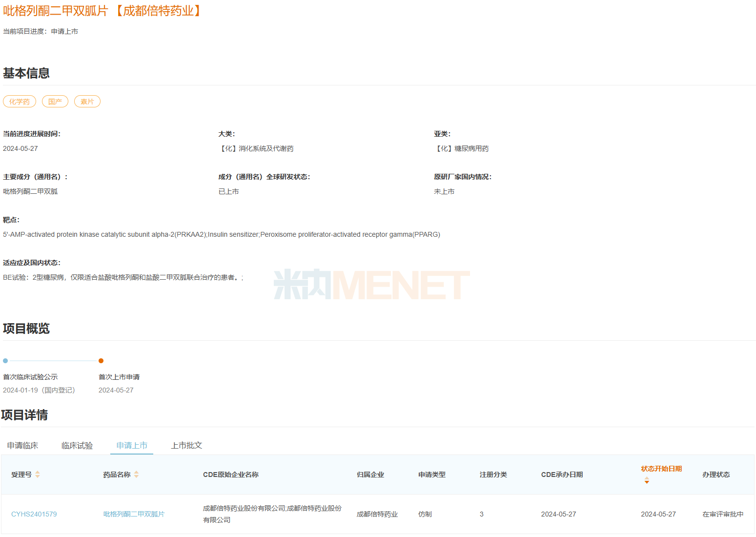Open 吡格列酮二甲双胍片 drug name link in table
This screenshot has height=537, width=756.
(x=134, y=514)
